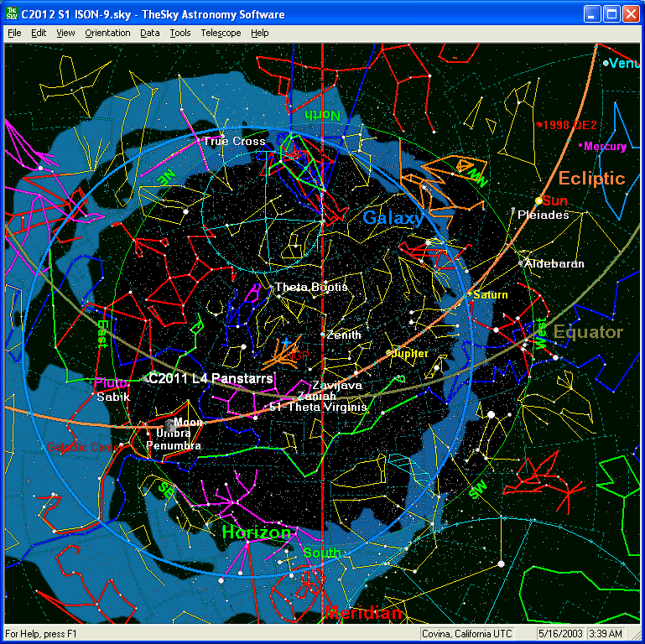Click the Moon symbol on the sky chart

(170, 425)
